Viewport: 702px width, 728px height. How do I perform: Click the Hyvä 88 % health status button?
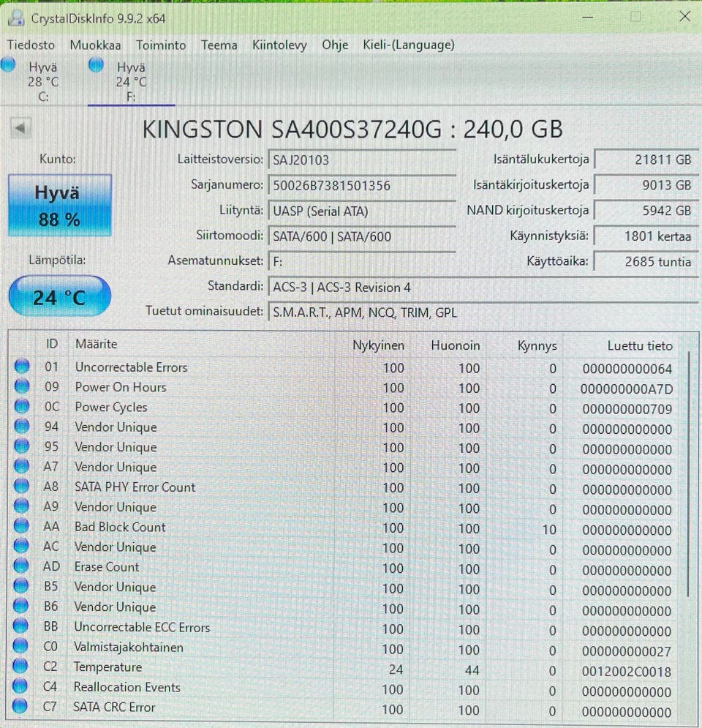click(x=60, y=205)
